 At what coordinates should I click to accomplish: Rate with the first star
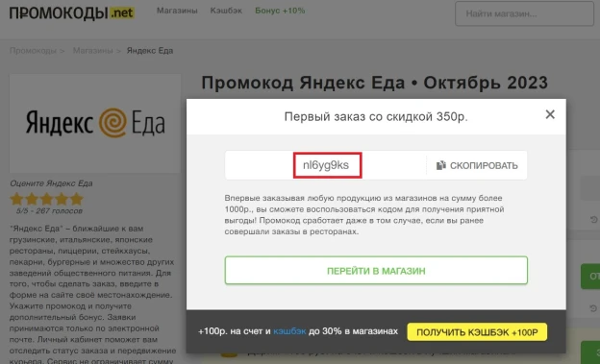16,199
